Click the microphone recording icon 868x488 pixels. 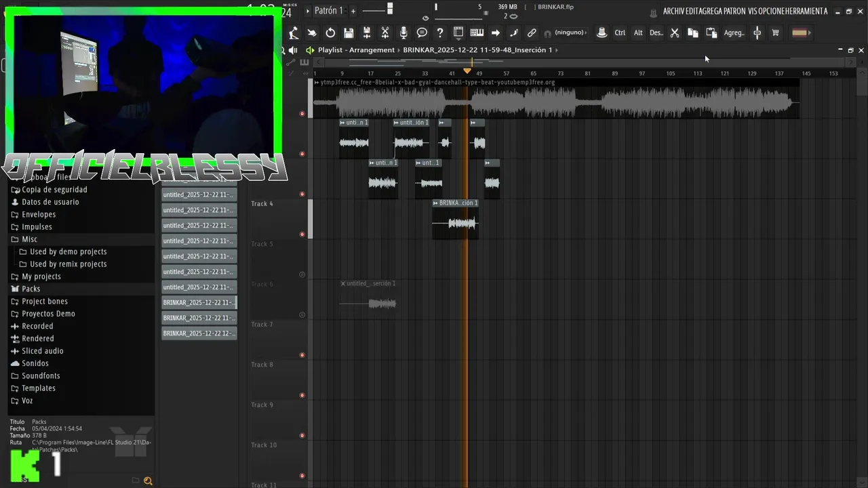tap(403, 33)
